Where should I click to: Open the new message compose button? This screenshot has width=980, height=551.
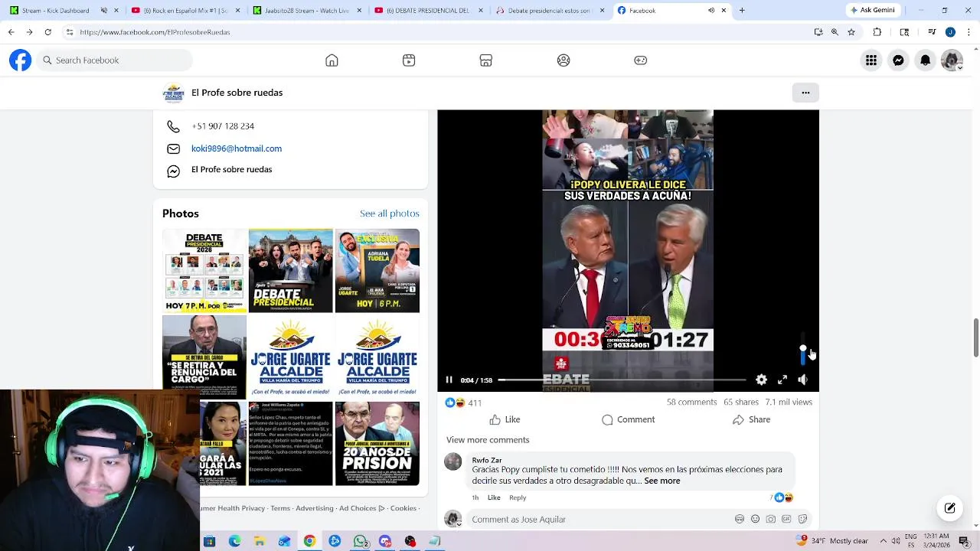pos(950,508)
